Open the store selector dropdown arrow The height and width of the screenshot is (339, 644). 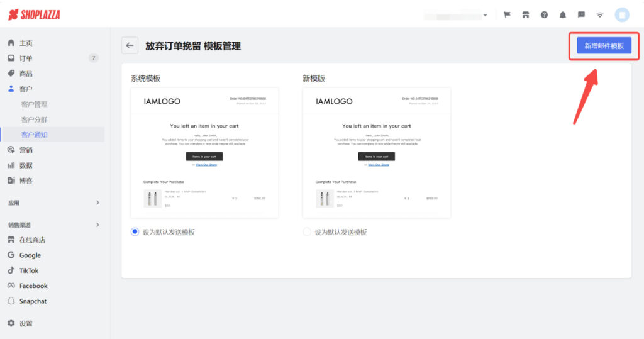tap(486, 15)
